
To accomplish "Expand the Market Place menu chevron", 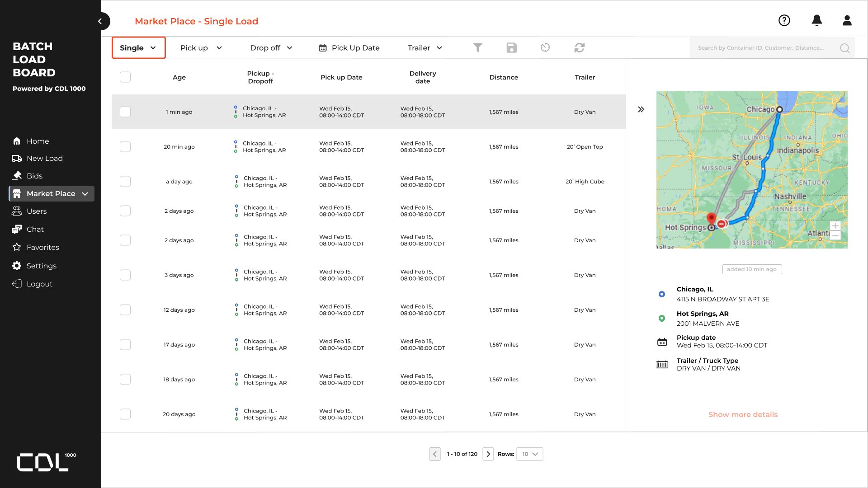I will pyautogui.click(x=85, y=194).
